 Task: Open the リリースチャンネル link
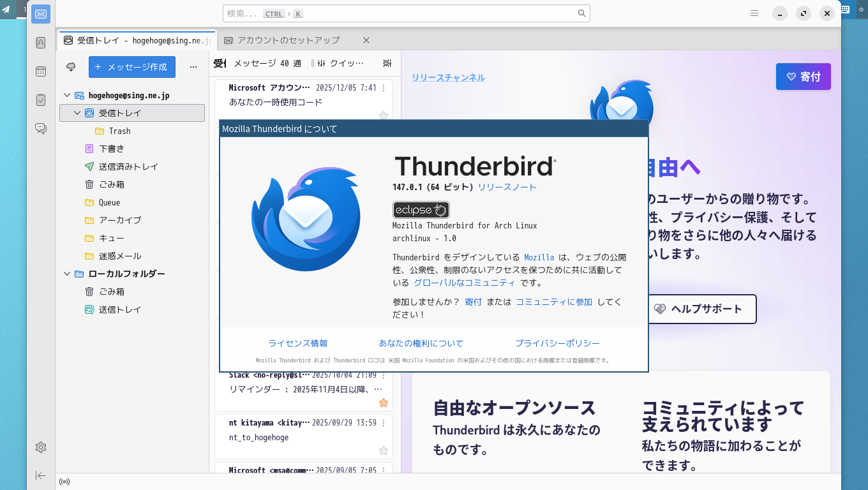[x=448, y=77]
